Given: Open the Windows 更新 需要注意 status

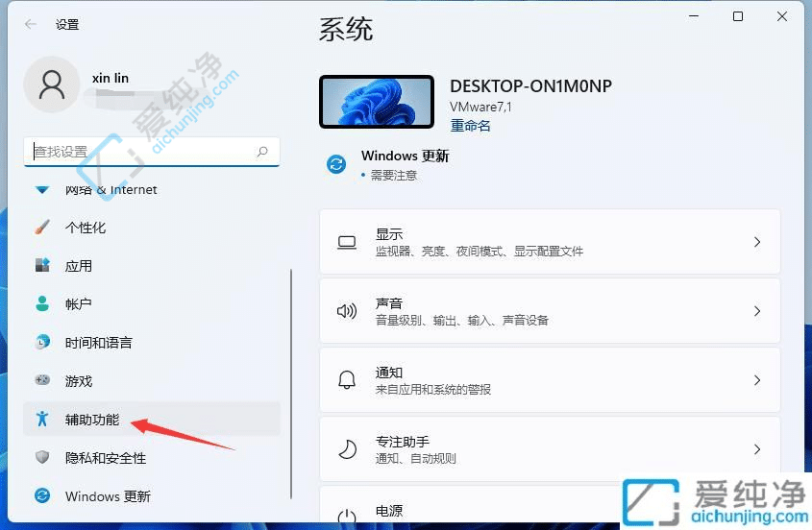Looking at the screenshot, I should [x=388, y=164].
